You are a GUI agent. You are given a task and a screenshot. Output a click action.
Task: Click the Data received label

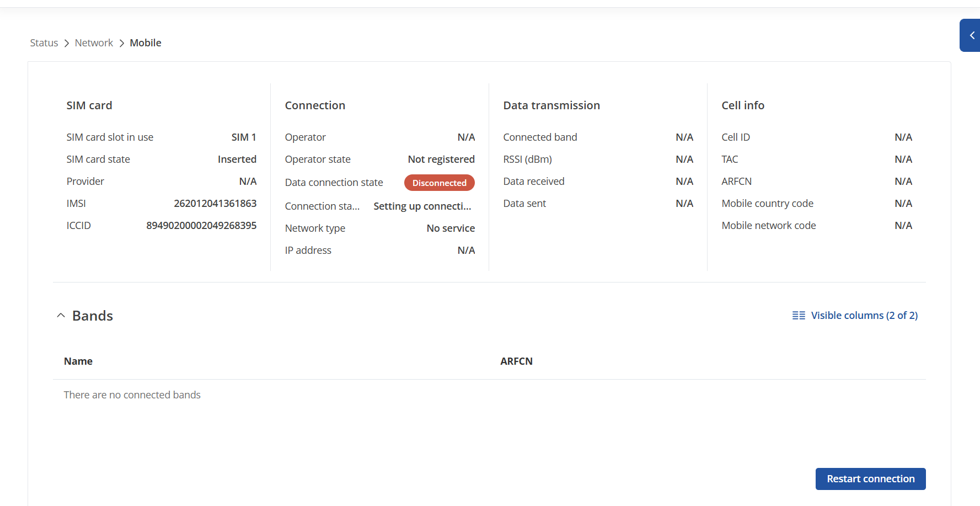click(534, 182)
